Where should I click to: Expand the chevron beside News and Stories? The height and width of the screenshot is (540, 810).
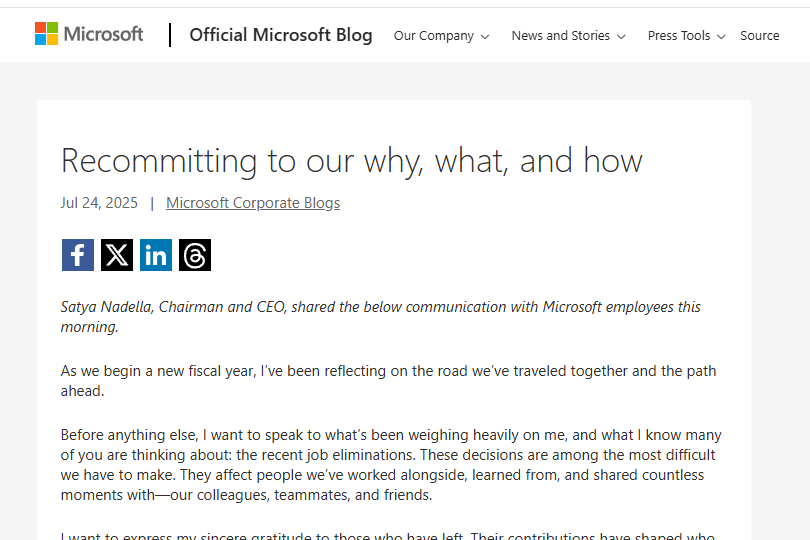(x=621, y=37)
